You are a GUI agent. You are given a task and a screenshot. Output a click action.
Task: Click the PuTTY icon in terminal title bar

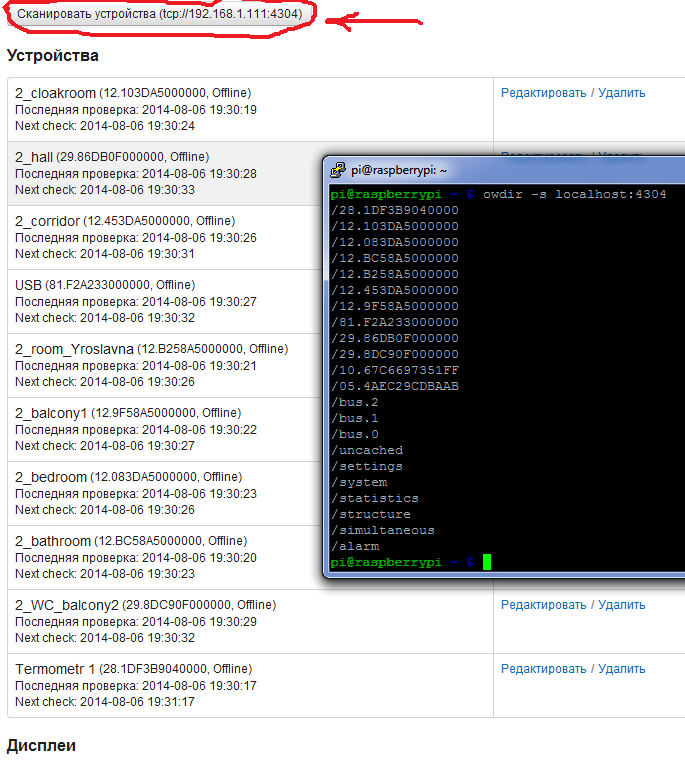coord(338,170)
